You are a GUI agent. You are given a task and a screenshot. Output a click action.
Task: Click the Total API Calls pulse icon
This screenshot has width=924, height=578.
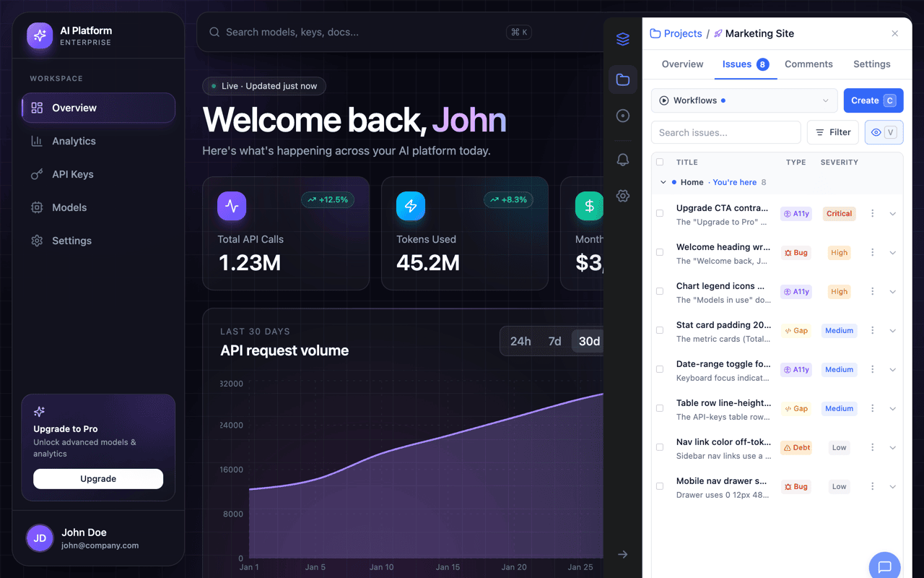[x=232, y=206]
